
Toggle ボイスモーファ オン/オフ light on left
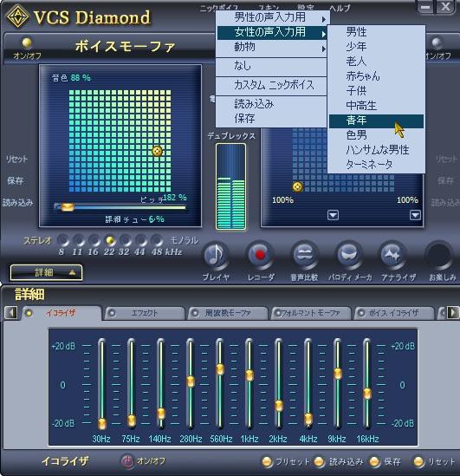click(x=27, y=42)
